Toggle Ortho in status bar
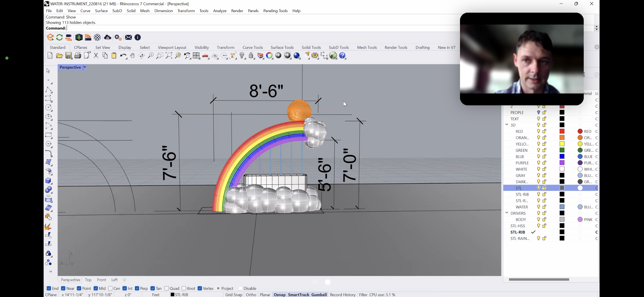Image resolution: width=644 pixels, height=297 pixels. 251,295
